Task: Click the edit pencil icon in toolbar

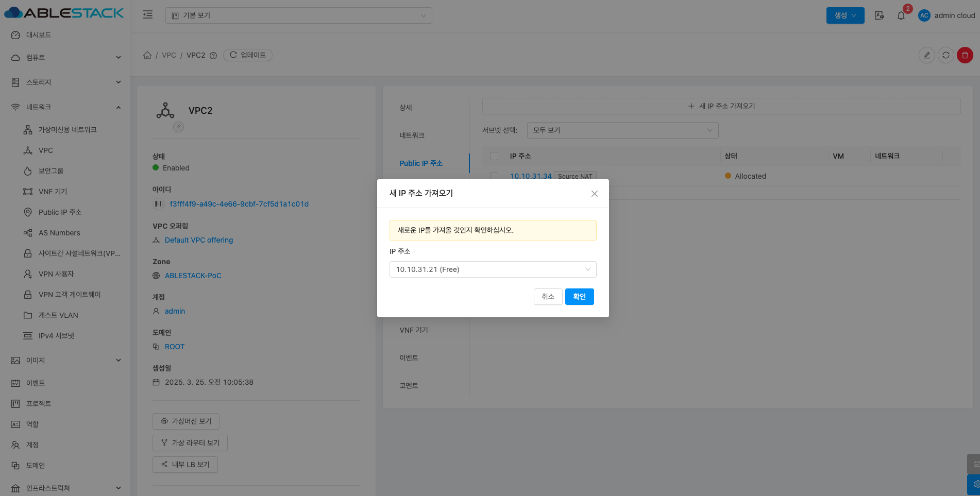Action: point(926,55)
